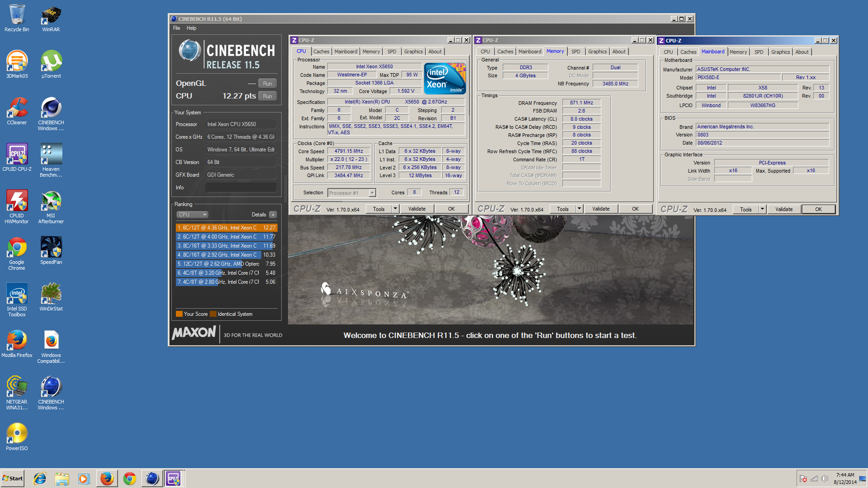Open the Processor #1 selection dropdown
Image resolution: width=868 pixels, height=488 pixels.
(x=352, y=193)
